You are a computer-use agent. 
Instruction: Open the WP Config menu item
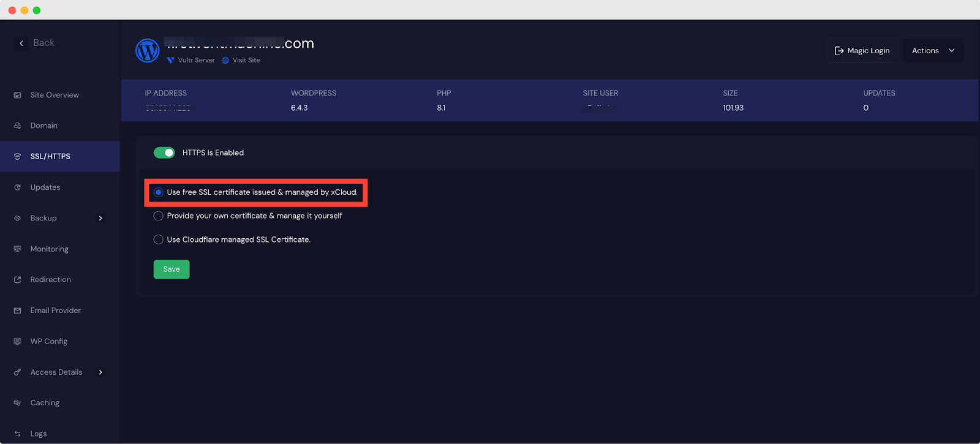pyautogui.click(x=49, y=341)
